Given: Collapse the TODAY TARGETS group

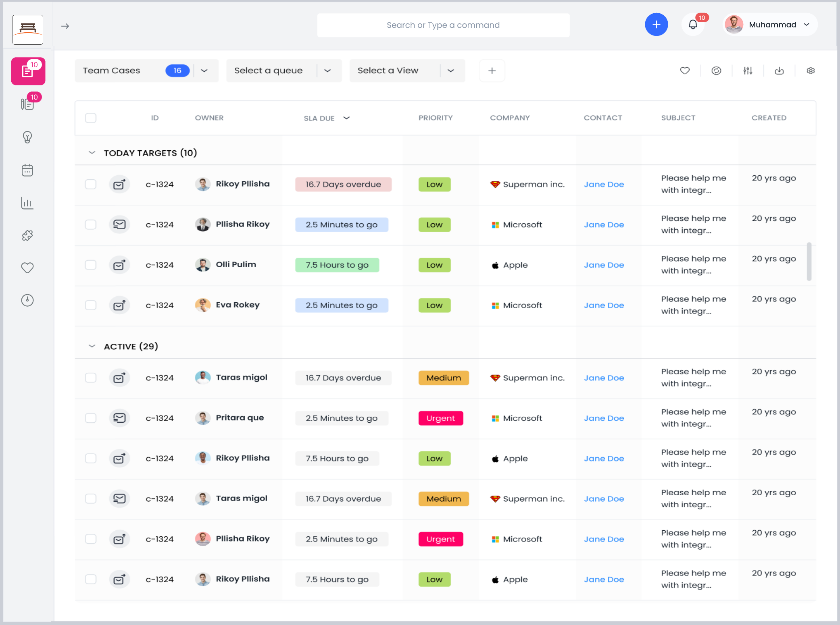Looking at the screenshot, I should coord(92,153).
